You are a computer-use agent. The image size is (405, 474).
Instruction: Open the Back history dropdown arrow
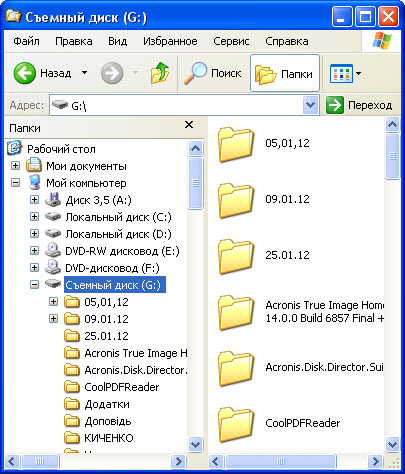click(85, 73)
